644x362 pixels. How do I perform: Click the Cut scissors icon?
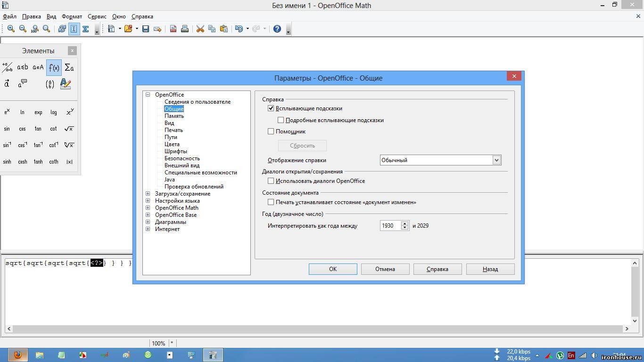[200, 29]
